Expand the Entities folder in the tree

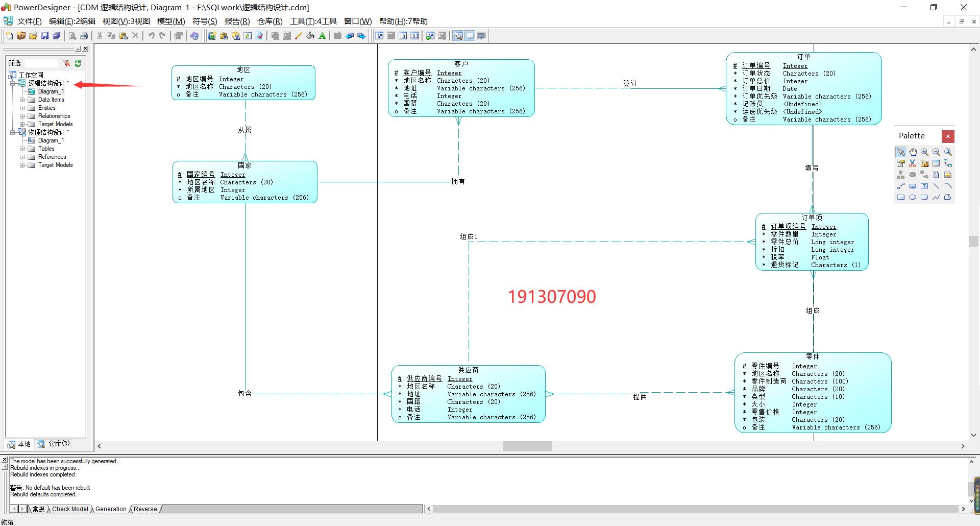click(22, 108)
